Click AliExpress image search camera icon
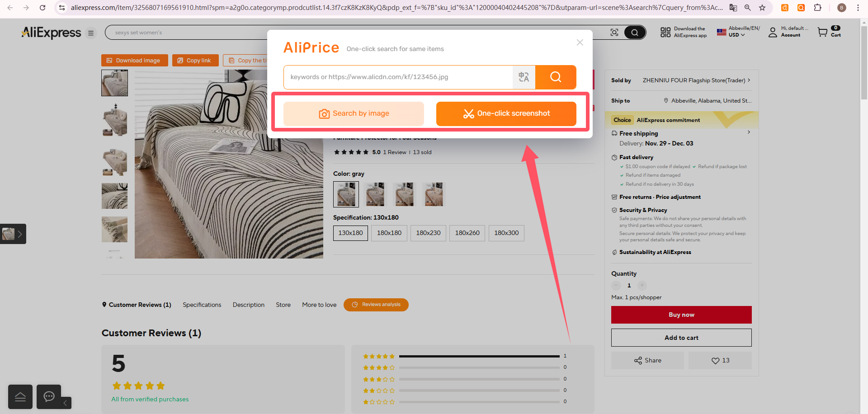868x414 pixels. (x=614, y=33)
